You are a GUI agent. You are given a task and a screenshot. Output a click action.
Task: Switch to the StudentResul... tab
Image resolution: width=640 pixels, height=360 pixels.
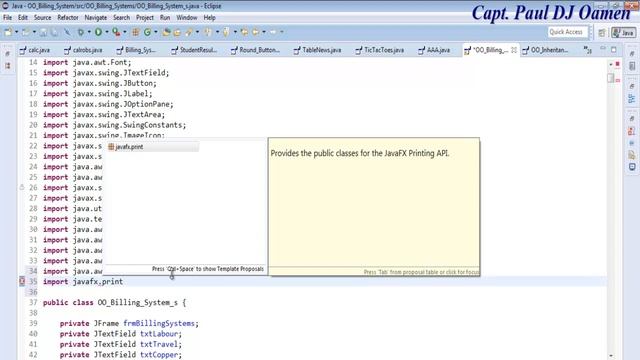pos(194,50)
